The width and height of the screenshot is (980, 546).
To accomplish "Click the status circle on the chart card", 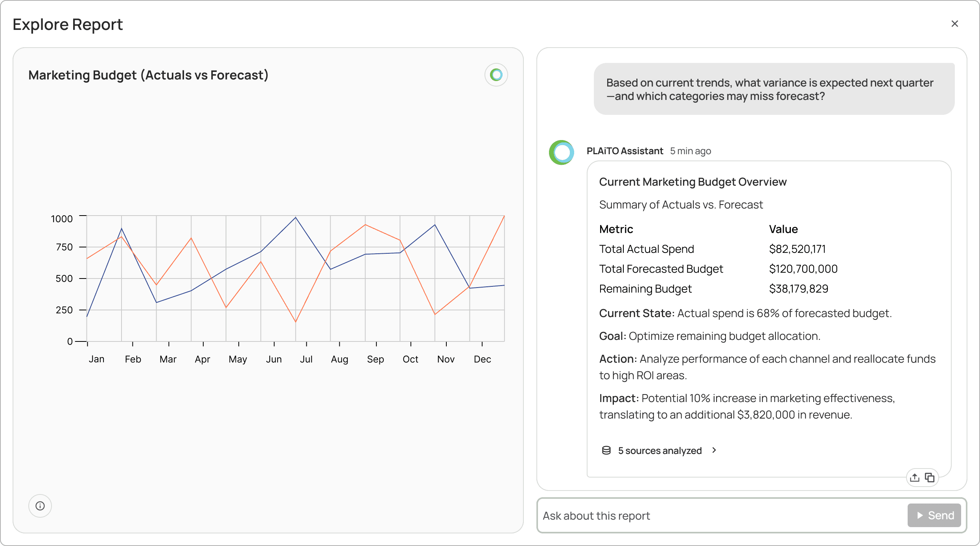I will click(496, 75).
